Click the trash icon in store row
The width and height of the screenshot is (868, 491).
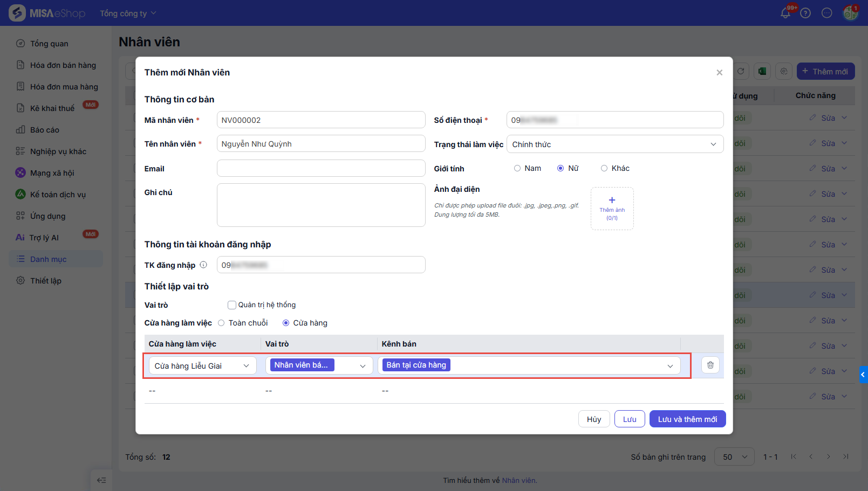click(x=710, y=365)
